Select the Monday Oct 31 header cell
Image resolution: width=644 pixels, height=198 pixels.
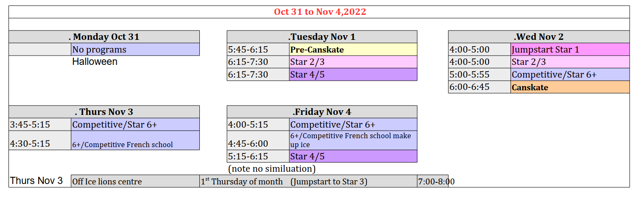[x=104, y=37]
